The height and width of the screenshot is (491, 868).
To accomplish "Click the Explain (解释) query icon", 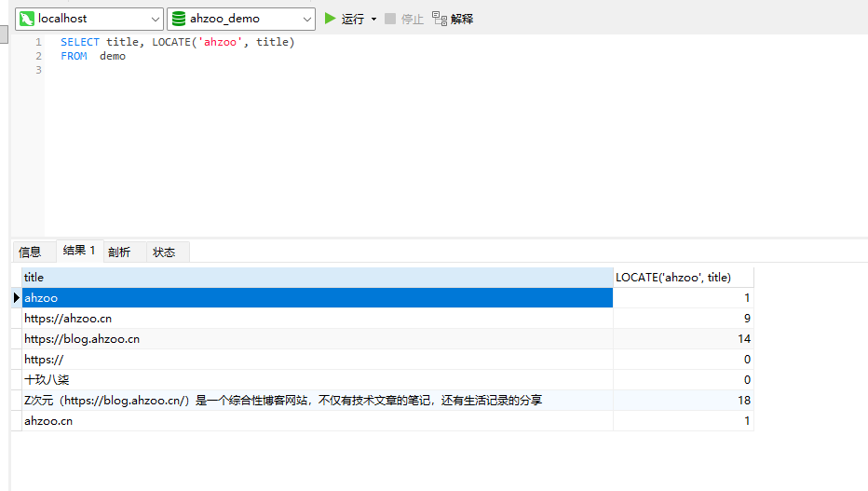I will pyautogui.click(x=440, y=19).
